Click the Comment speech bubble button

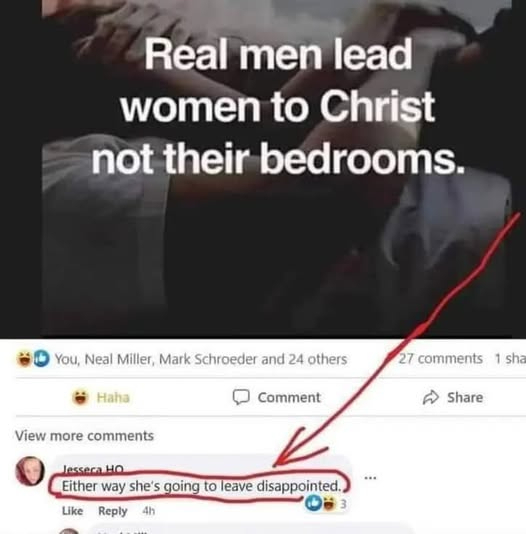(x=276, y=397)
